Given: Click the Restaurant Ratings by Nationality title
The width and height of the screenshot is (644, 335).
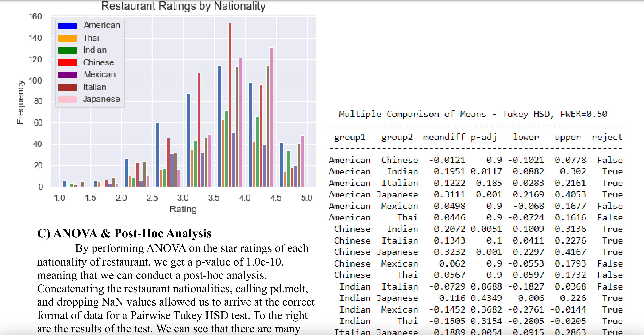Looking at the screenshot, I should pos(183,6).
